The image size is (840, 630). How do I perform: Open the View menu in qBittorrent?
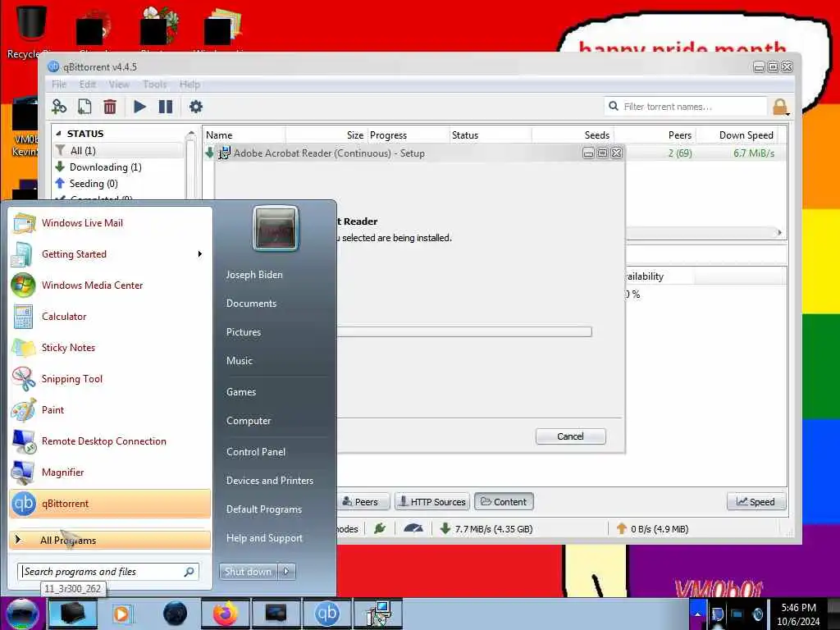click(119, 84)
